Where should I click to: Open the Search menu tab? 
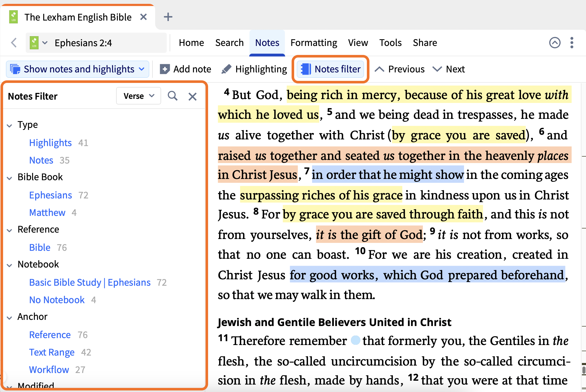click(x=229, y=43)
